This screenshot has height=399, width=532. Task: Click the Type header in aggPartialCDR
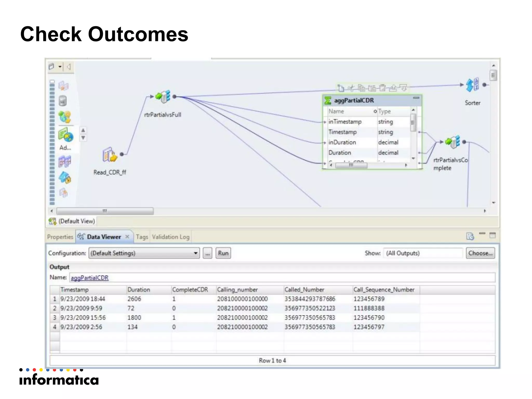[393, 111]
